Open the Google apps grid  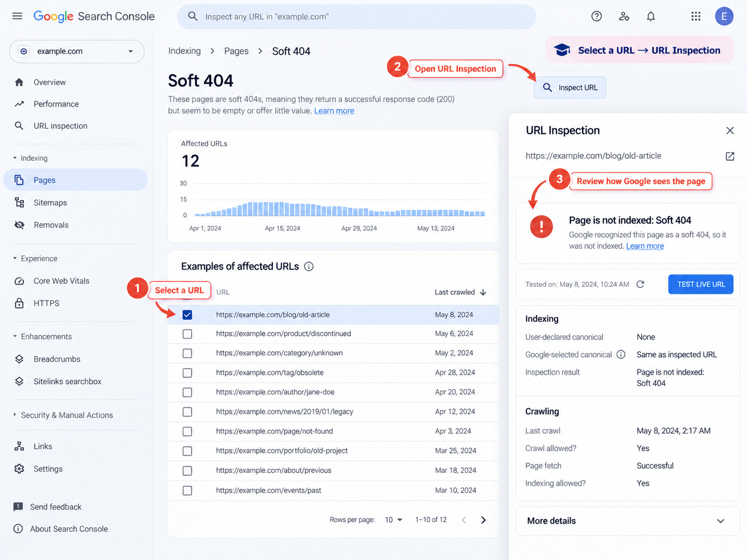696,17
